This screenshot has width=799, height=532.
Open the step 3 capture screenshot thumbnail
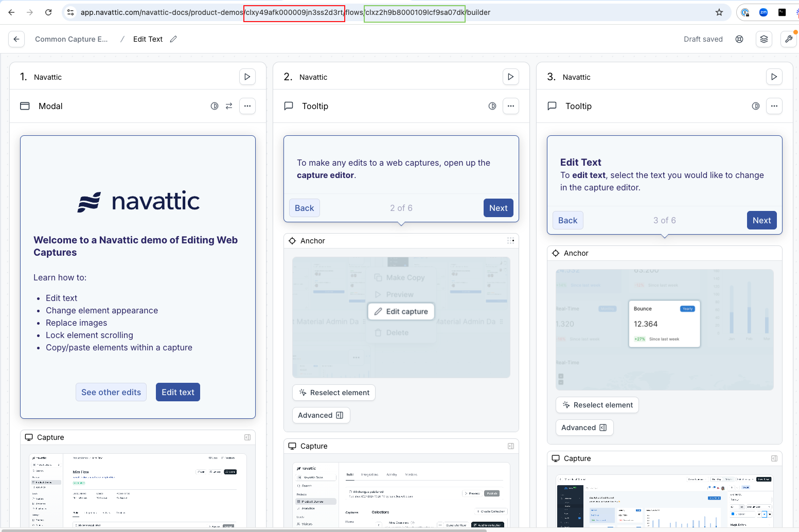tap(665, 501)
